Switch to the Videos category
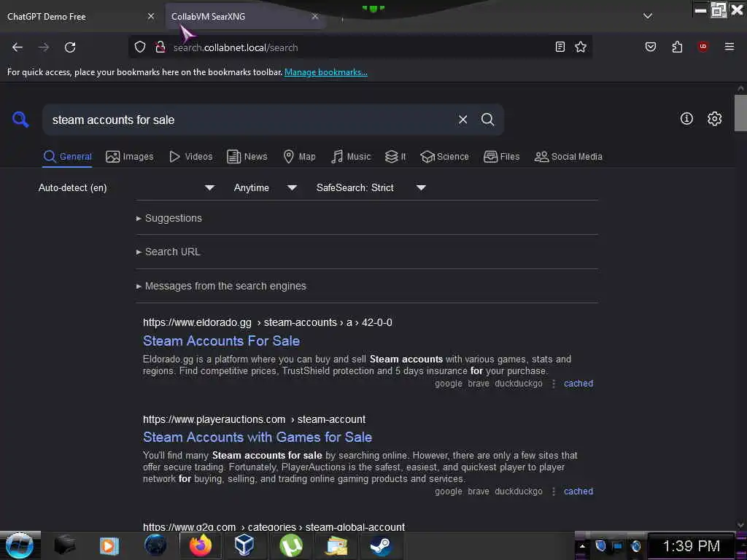The image size is (747, 560). [x=191, y=157]
